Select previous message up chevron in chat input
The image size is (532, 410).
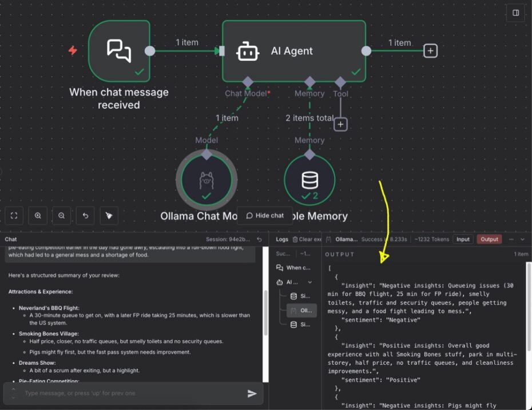tap(13, 389)
